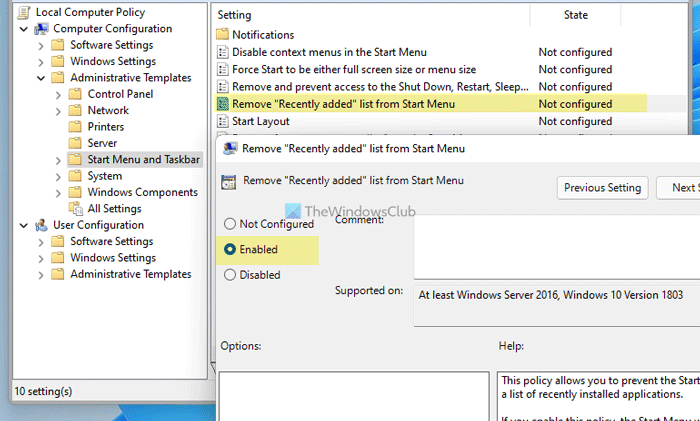The height and width of the screenshot is (421, 700).
Task: Expand Software Settings under Computer Configuration
Action: pos(41,45)
